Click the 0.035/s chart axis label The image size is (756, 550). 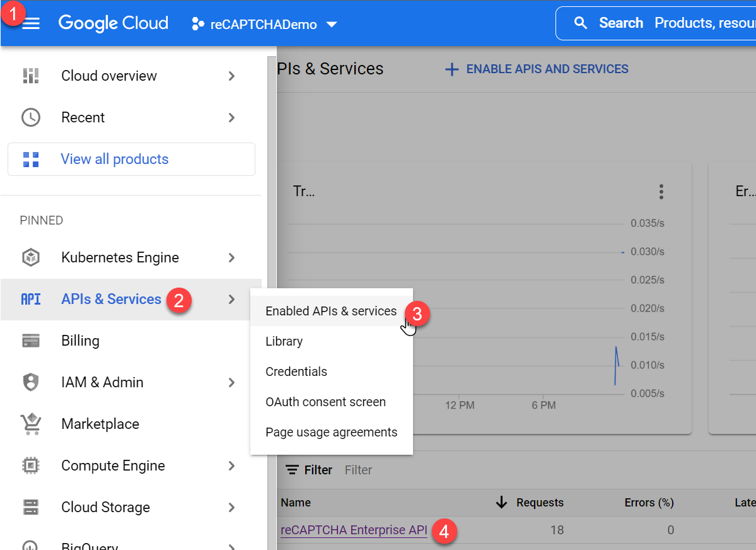pos(648,223)
